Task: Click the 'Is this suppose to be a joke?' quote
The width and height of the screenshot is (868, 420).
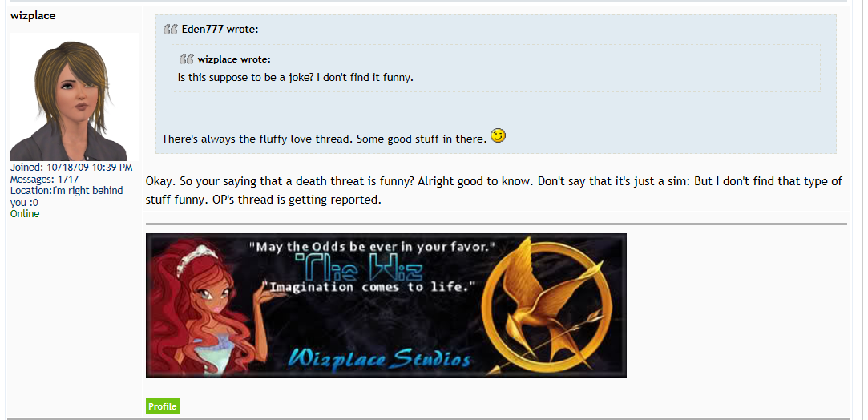Action: pyautogui.click(x=296, y=78)
